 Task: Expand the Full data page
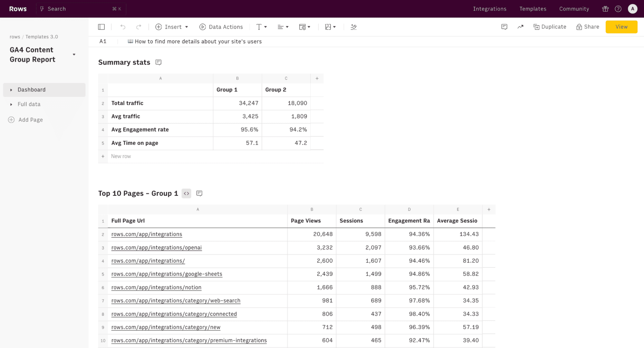coord(11,104)
